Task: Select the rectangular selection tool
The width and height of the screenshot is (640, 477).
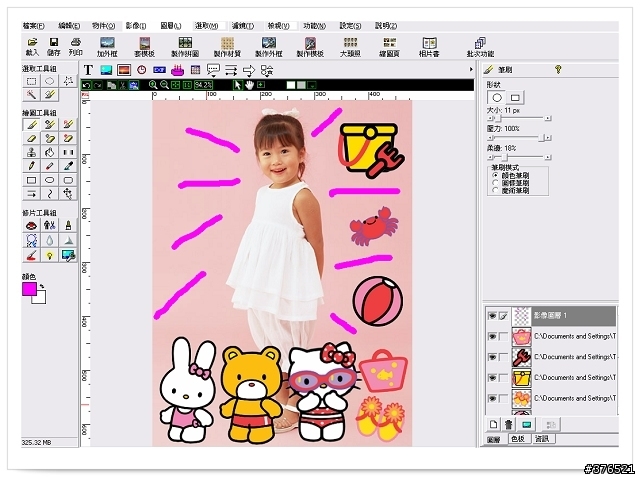Action: tap(31, 81)
